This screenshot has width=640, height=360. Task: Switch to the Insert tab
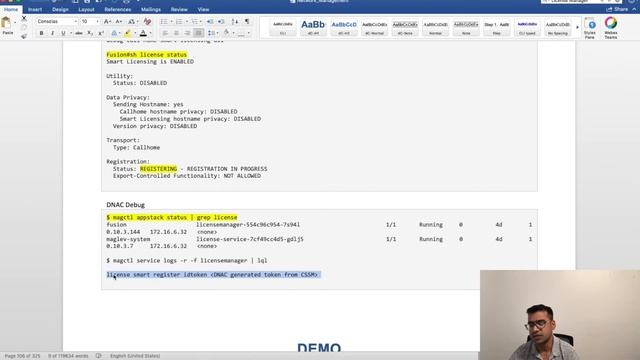tap(35, 9)
